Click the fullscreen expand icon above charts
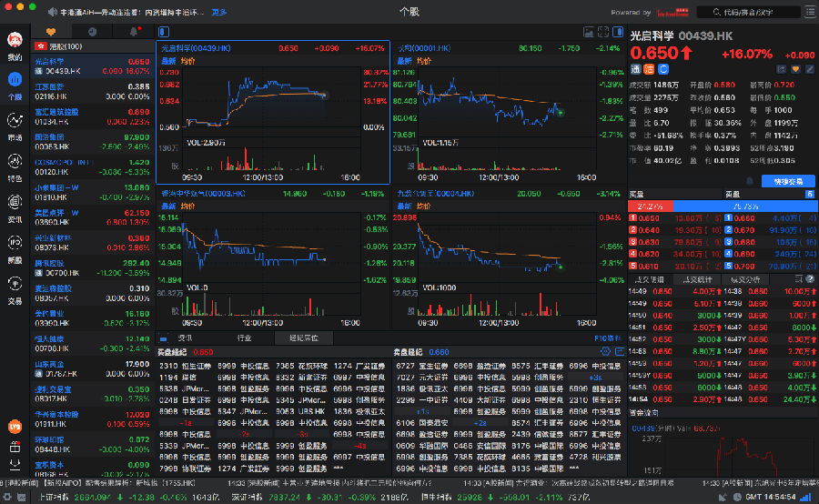Viewport: 819px width, 504px height. (x=603, y=32)
